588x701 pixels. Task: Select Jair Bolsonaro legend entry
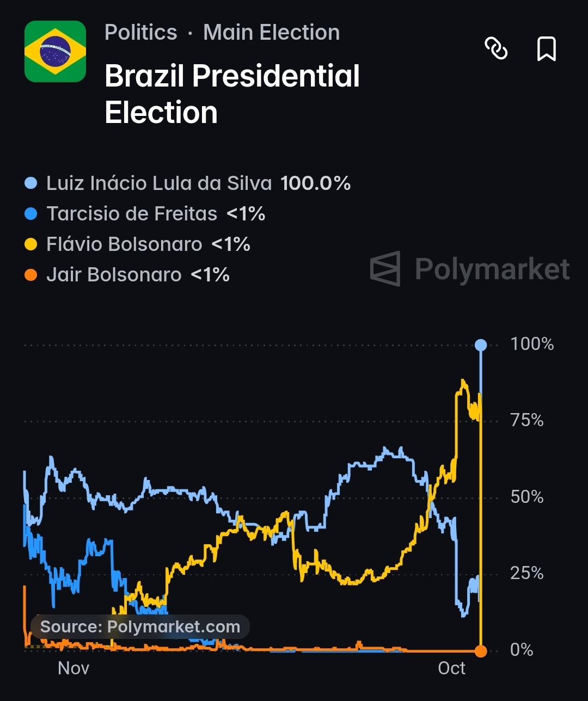click(127, 275)
